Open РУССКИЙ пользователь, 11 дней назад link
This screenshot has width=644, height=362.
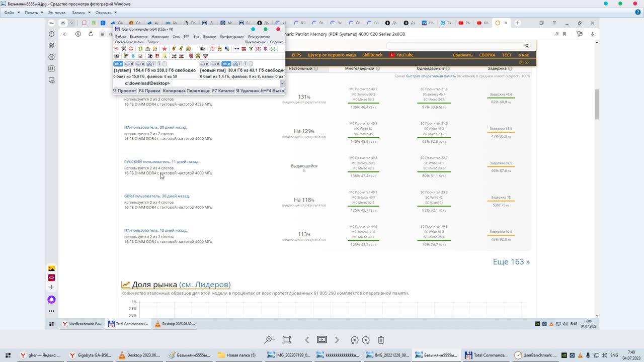[162, 162]
